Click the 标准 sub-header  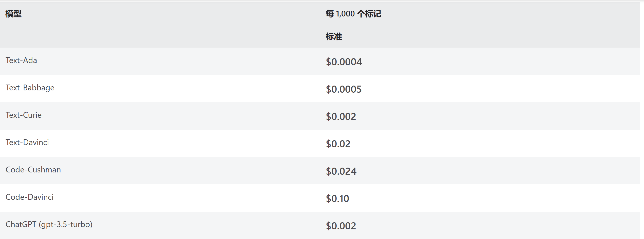tap(334, 37)
